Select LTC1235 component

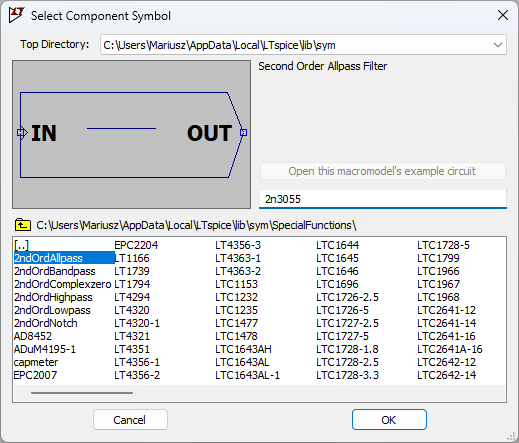(x=236, y=310)
